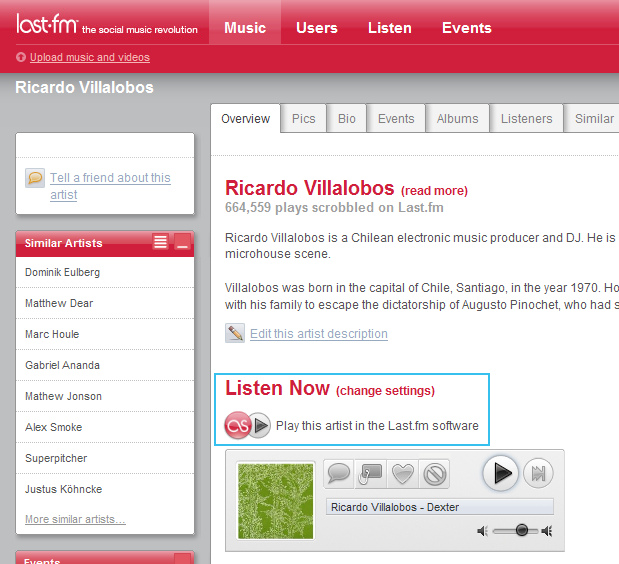Click Upload music and videos link

point(90,57)
